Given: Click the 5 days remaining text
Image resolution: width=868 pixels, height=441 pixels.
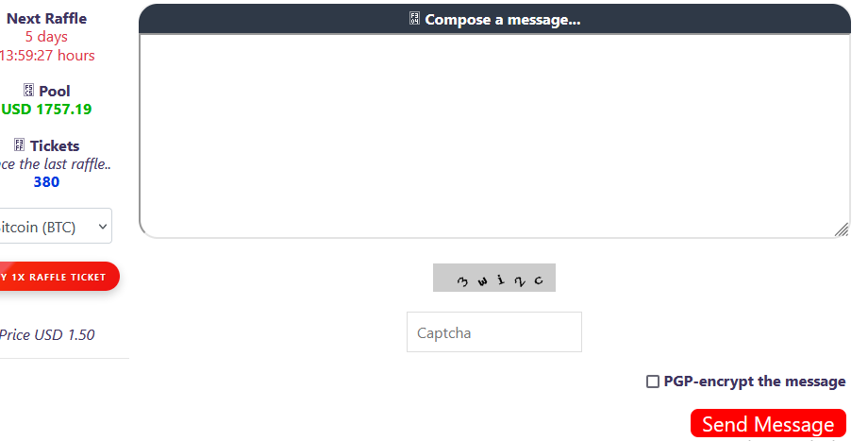Looking at the screenshot, I should pos(46,37).
